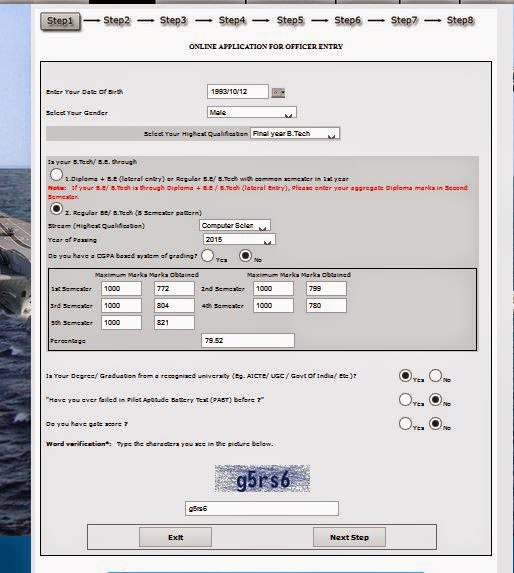
Task: Click the Step1 tab button
Action: pyautogui.click(x=60, y=21)
